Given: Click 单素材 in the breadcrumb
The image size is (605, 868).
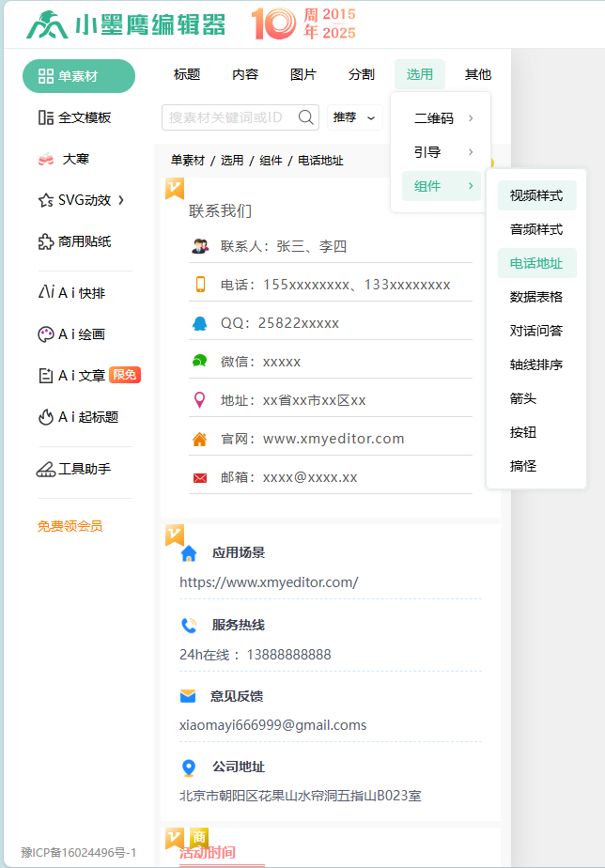Looking at the screenshot, I should (x=188, y=161).
